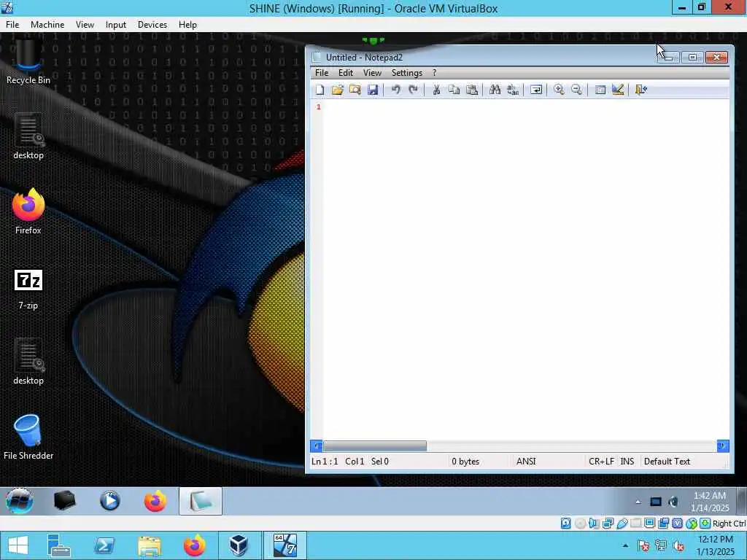
Task: Redo the edit in Notepad2 toolbar
Action: coord(413,90)
